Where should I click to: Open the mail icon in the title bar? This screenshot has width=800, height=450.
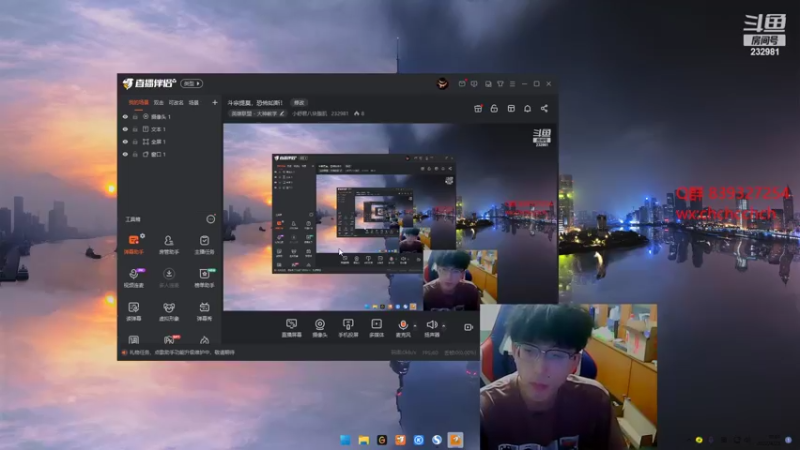click(x=462, y=84)
